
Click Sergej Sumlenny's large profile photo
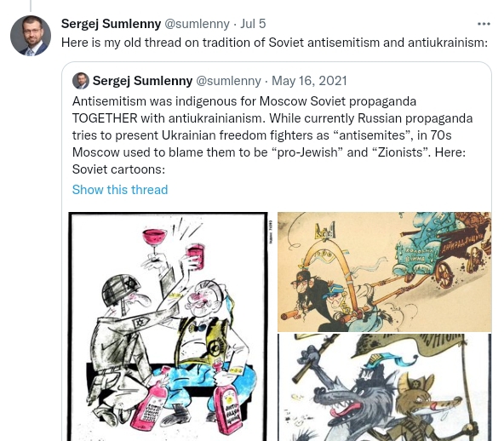31,36
